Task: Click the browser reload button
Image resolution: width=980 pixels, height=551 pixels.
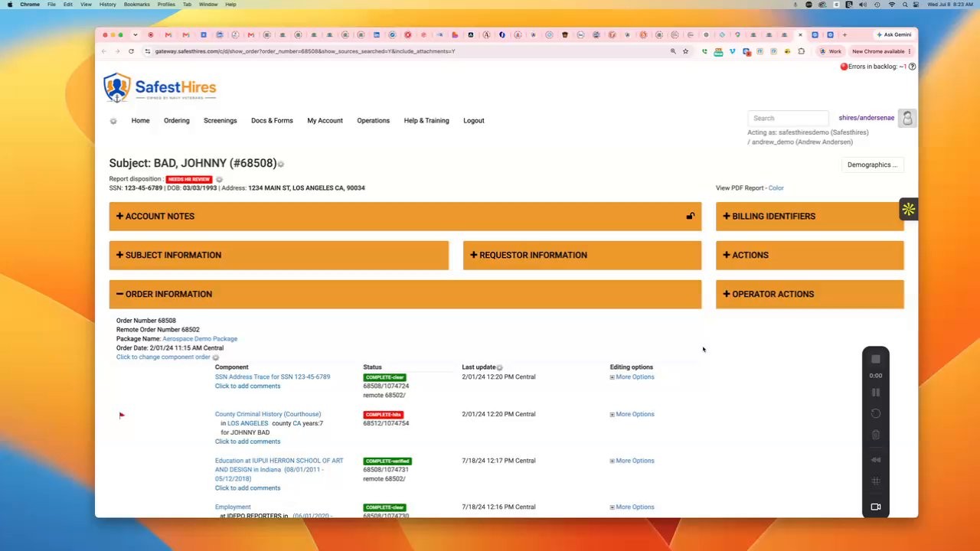Action: (x=131, y=51)
